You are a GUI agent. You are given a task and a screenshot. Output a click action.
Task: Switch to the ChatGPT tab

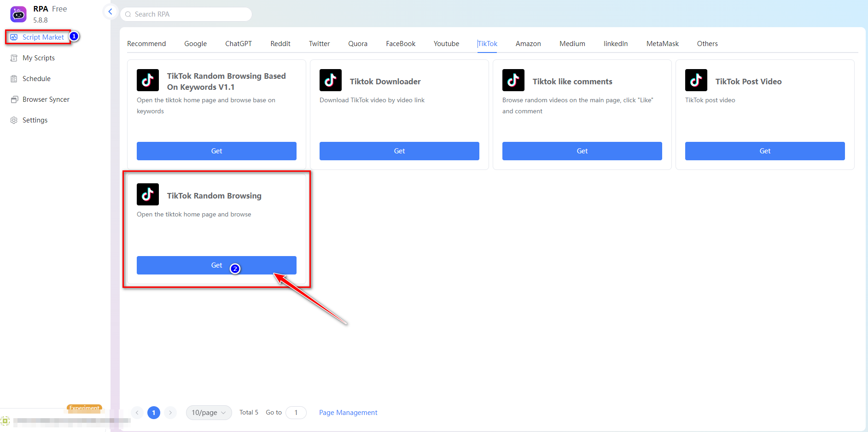pyautogui.click(x=239, y=44)
